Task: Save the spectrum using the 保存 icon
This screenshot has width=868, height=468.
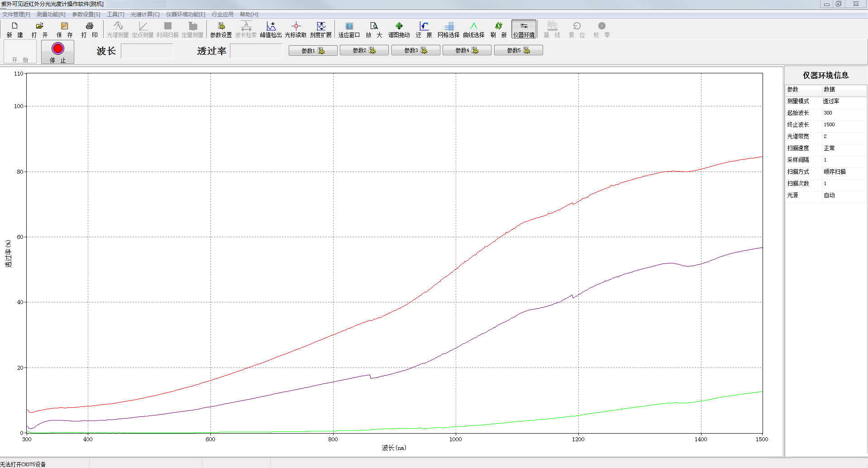Action: coord(64,29)
